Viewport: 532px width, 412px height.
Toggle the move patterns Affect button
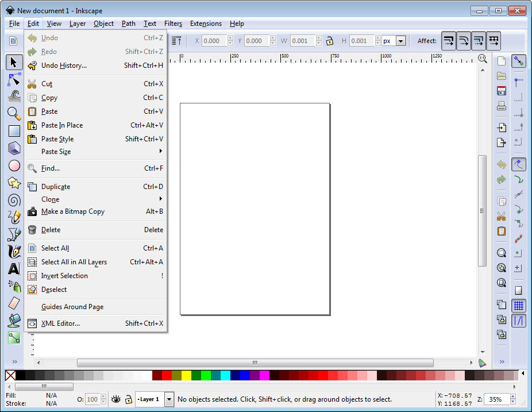coord(494,41)
